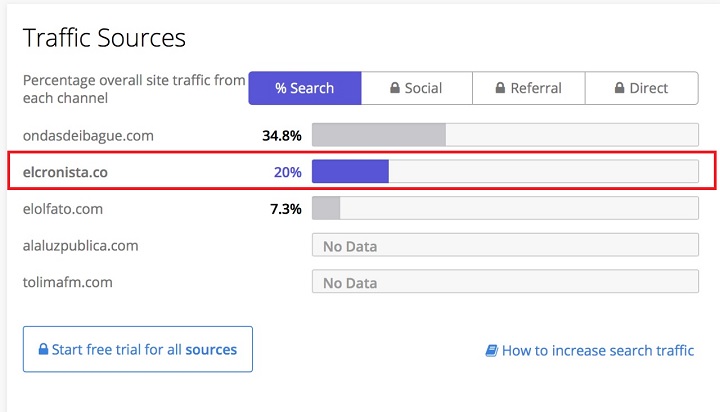Click the alaluzpublica.com No Data bar
Screen dimensions: 720x412
point(505,246)
